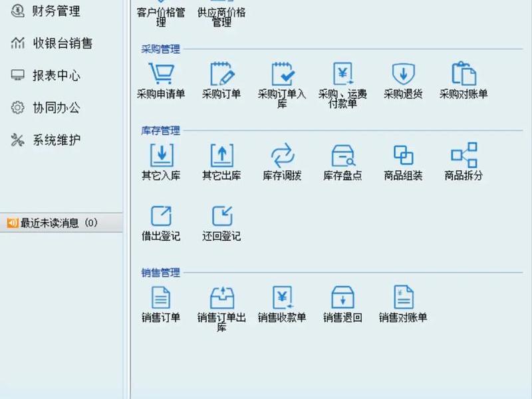
Task: Open 商品组装 overlapping squares icon
Action: (x=403, y=155)
